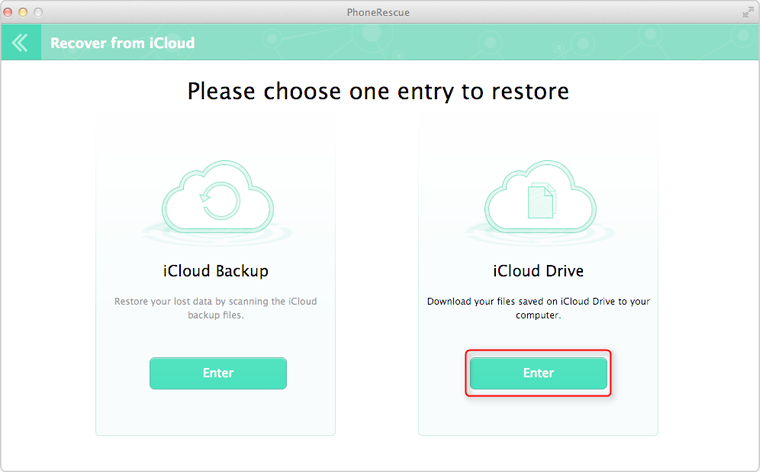Click the iCloud Drive cloud icon
This screenshot has width=760, height=472.
tap(538, 200)
